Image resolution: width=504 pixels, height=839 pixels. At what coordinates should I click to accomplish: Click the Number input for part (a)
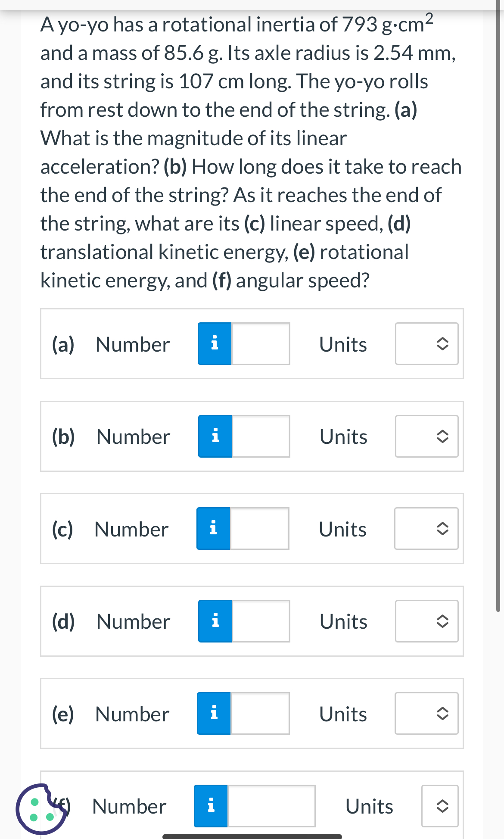pos(261,343)
